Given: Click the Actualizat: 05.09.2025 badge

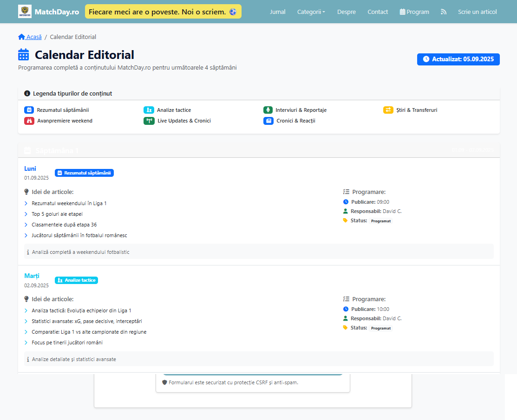Looking at the screenshot, I should [458, 59].
